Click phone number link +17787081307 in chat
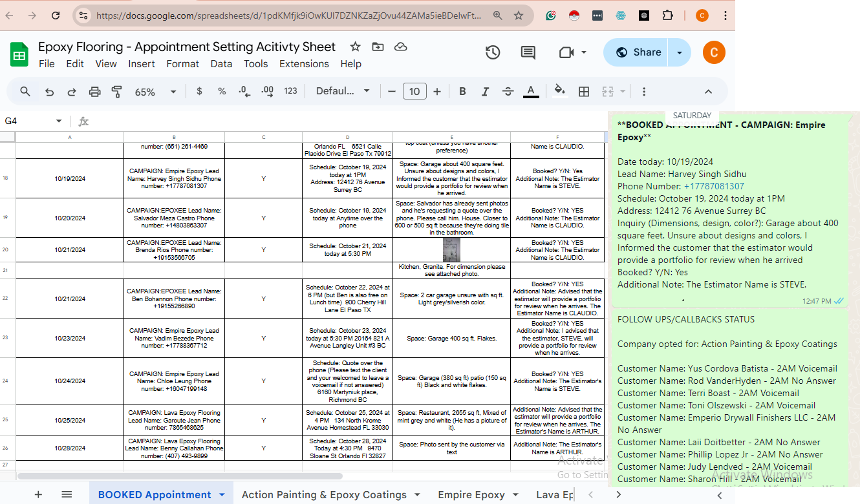The image size is (860, 504). [714, 186]
